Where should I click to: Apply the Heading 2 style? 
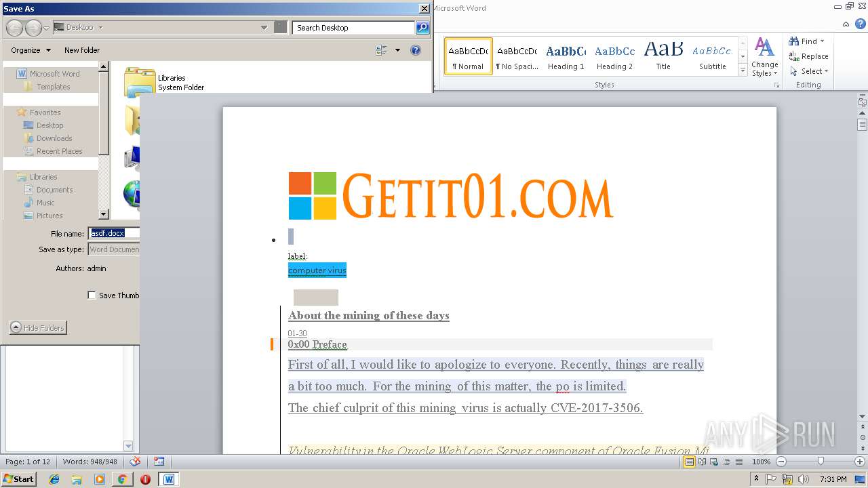pyautogui.click(x=614, y=56)
